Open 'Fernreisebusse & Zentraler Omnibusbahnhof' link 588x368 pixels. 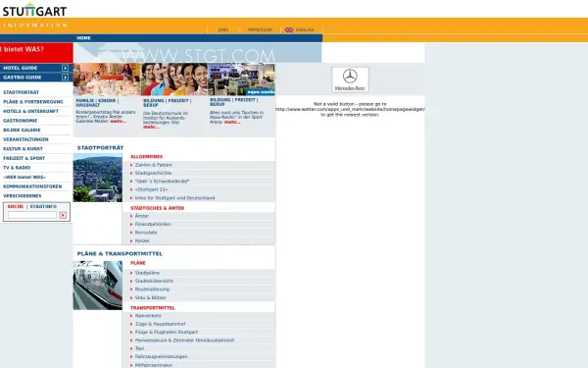coord(184,341)
